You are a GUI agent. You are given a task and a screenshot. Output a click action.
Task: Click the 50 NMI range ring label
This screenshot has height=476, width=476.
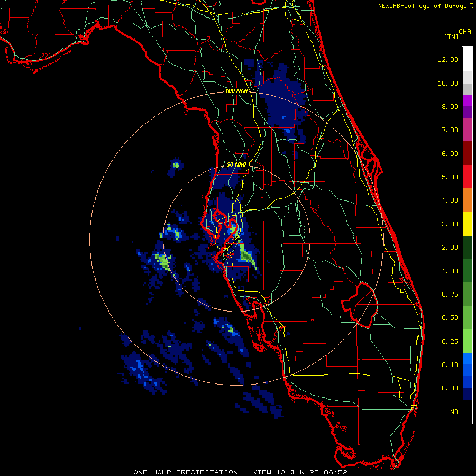tap(236, 164)
